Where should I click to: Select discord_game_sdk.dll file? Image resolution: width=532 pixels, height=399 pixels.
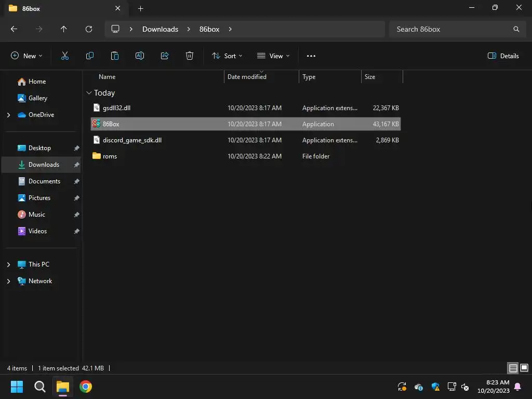pos(246,140)
